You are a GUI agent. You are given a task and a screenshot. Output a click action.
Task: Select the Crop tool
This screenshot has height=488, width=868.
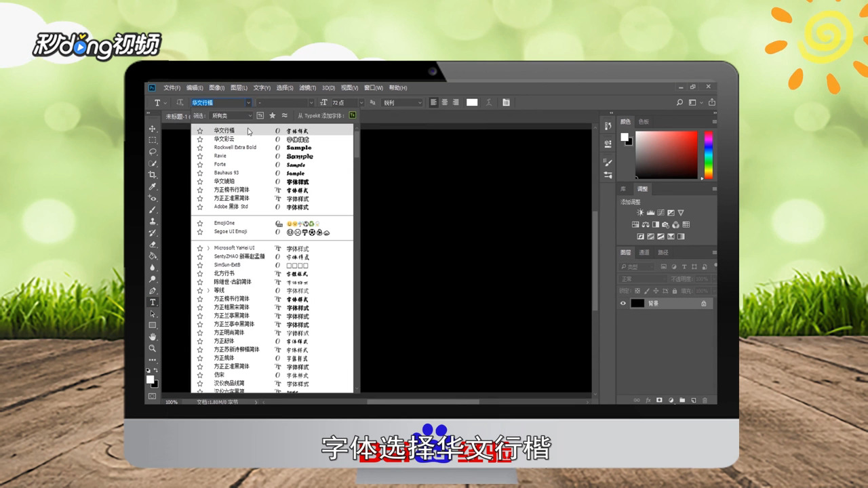[153, 175]
